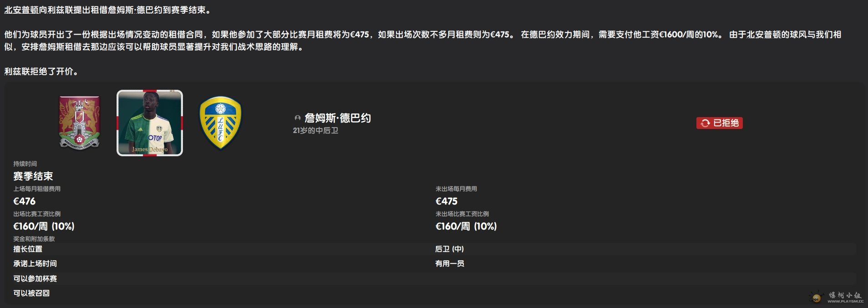This screenshot has height=308, width=868.
Task: Click the 后卫 (中) position value
Action: [x=449, y=249]
